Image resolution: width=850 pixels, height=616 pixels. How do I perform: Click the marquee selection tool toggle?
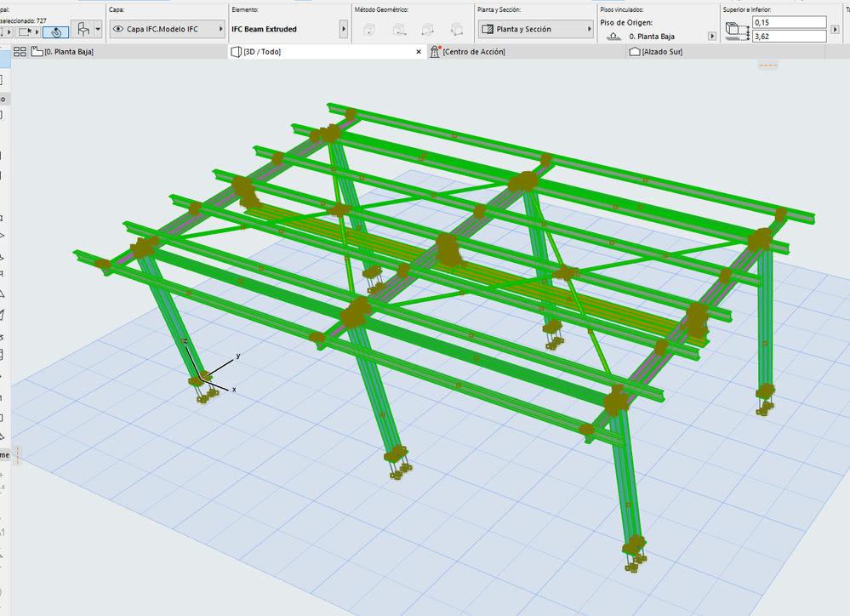coord(25,31)
